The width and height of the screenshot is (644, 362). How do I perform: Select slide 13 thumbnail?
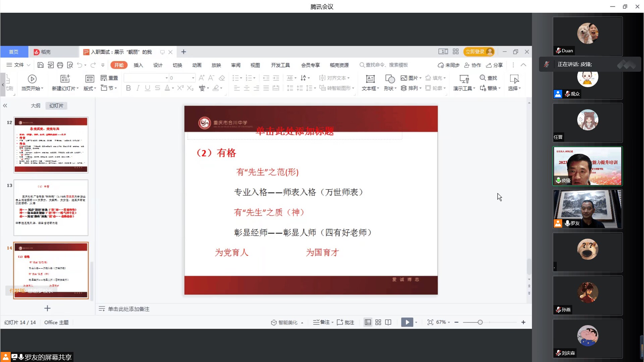coord(51,207)
